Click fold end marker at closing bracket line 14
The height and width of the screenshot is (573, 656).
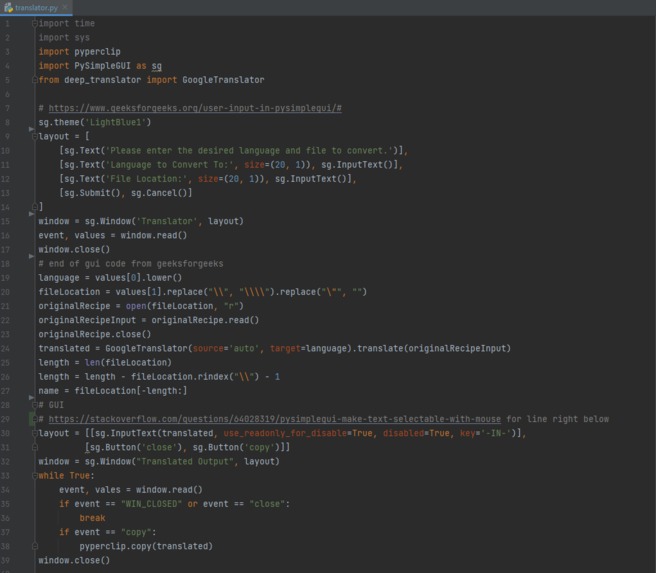pyautogui.click(x=35, y=207)
